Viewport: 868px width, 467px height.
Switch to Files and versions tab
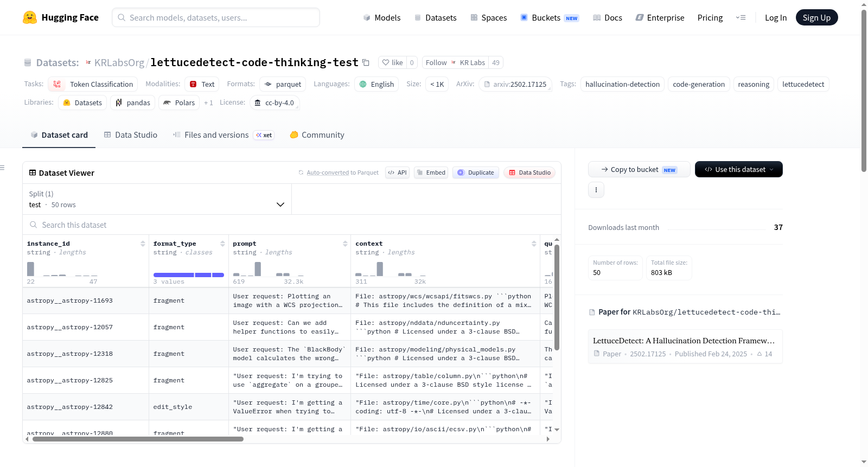(224, 135)
